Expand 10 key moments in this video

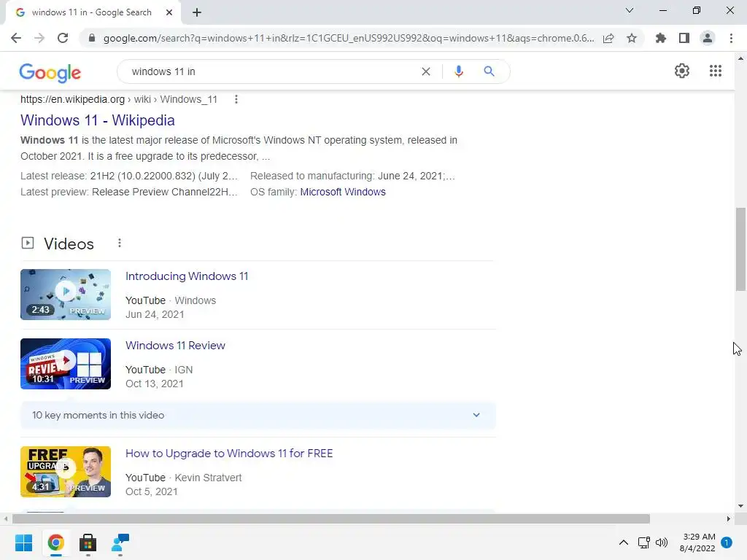click(x=258, y=415)
